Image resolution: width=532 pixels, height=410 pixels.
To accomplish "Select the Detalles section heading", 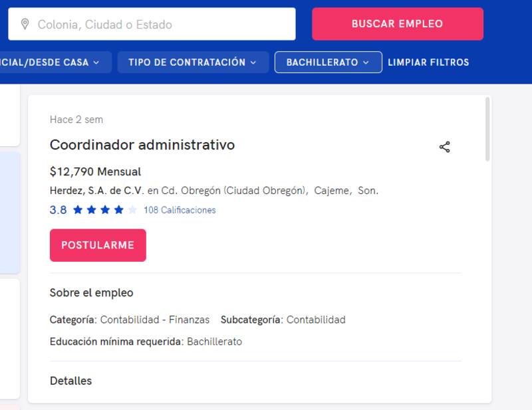I will coord(70,381).
